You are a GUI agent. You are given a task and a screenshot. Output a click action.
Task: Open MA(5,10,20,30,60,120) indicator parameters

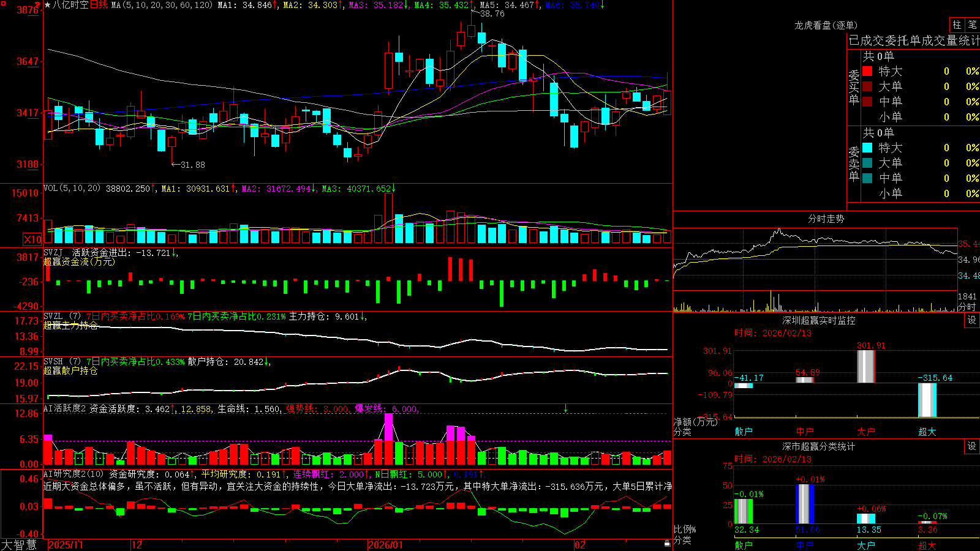(162, 5)
